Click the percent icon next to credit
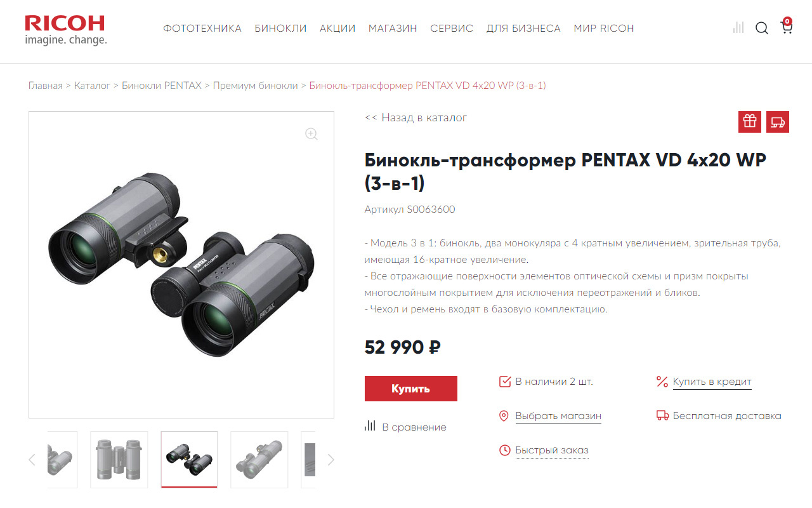 coord(662,382)
